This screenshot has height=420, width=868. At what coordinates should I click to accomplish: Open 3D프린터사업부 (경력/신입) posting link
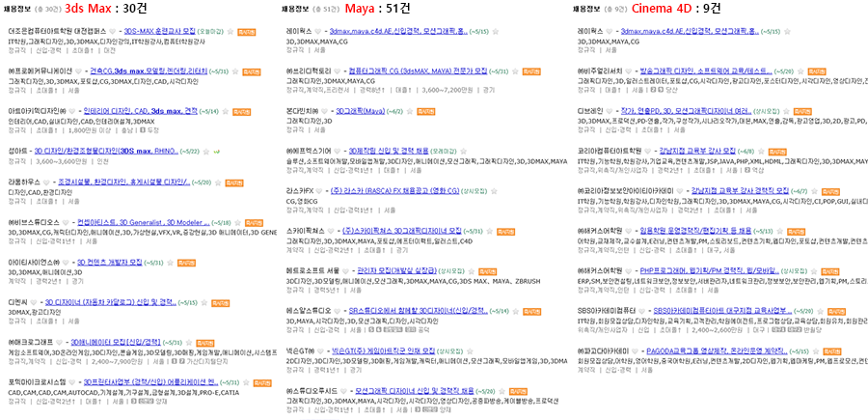151,381
